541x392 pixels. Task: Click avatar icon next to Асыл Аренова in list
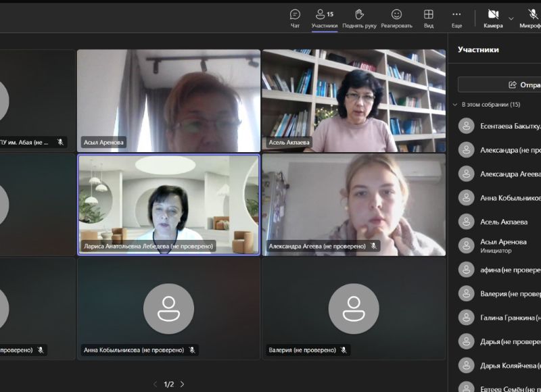[466, 245]
